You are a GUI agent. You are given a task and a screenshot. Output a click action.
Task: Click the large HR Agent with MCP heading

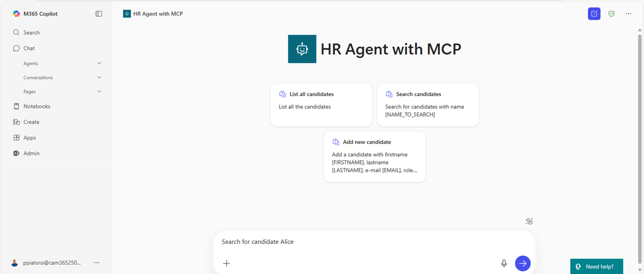pos(391,49)
